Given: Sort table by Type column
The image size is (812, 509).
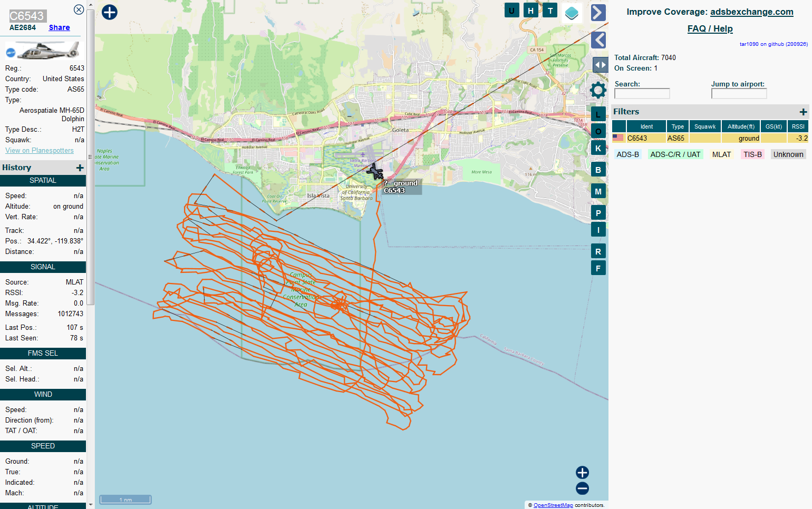Looking at the screenshot, I should click(678, 126).
